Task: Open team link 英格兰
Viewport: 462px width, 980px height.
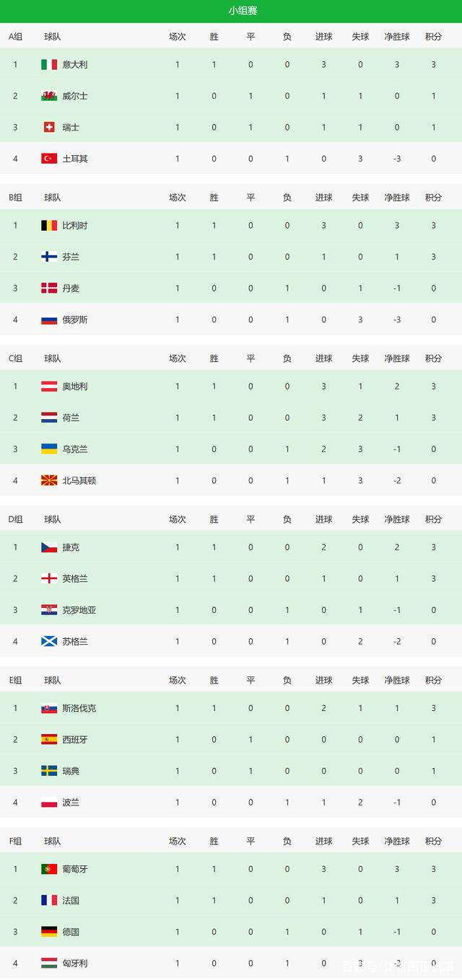Action: [75, 578]
